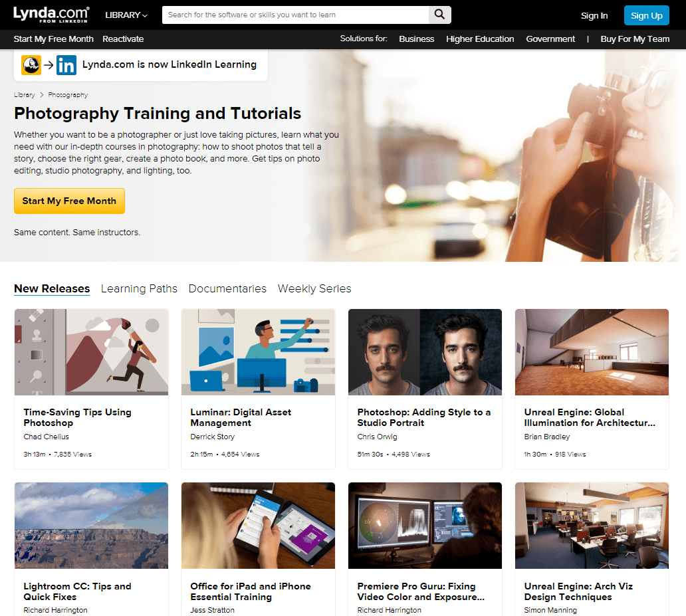Click the 2h 15m duration text
This screenshot has height=616, width=686.
[x=201, y=454]
